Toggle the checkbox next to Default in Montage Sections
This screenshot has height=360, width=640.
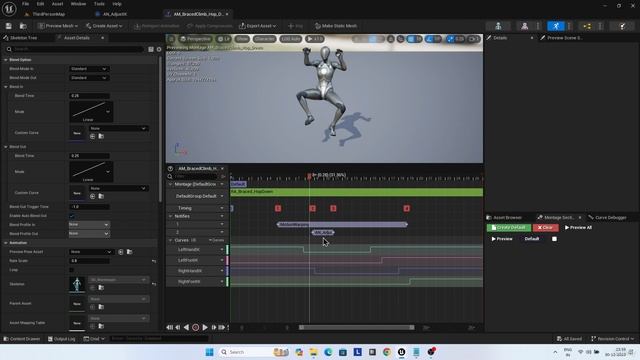point(554,239)
